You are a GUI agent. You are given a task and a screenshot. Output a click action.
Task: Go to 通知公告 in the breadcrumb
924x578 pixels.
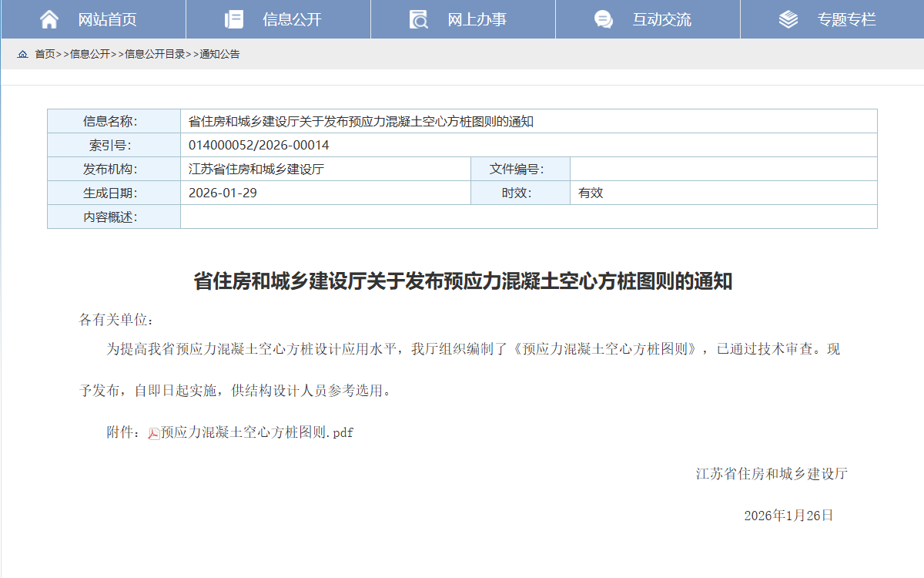219,55
